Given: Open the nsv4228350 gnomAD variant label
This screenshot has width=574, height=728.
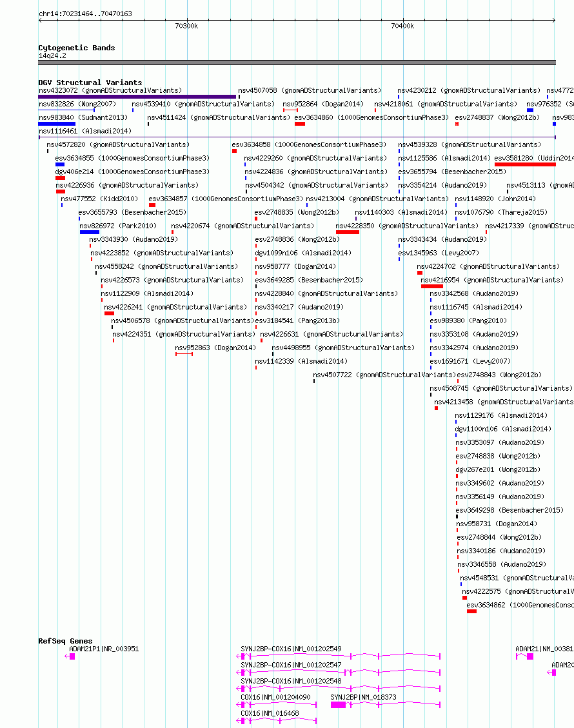Looking at the screenshot, I should (407, 226).
